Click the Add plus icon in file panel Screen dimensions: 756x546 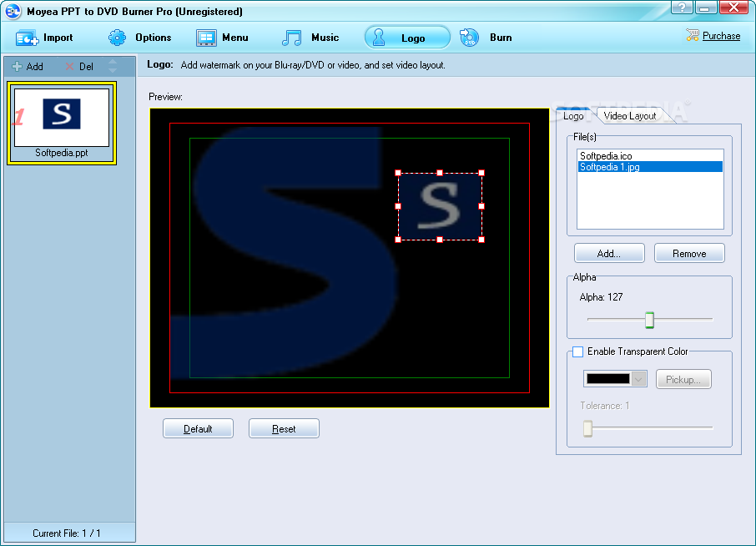(17, 67)
